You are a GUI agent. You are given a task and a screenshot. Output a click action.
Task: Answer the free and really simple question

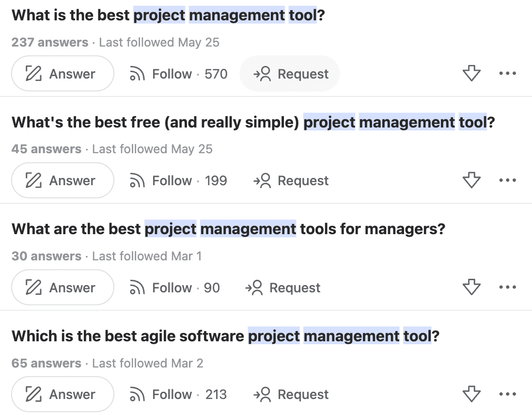(x=63, y=180)
